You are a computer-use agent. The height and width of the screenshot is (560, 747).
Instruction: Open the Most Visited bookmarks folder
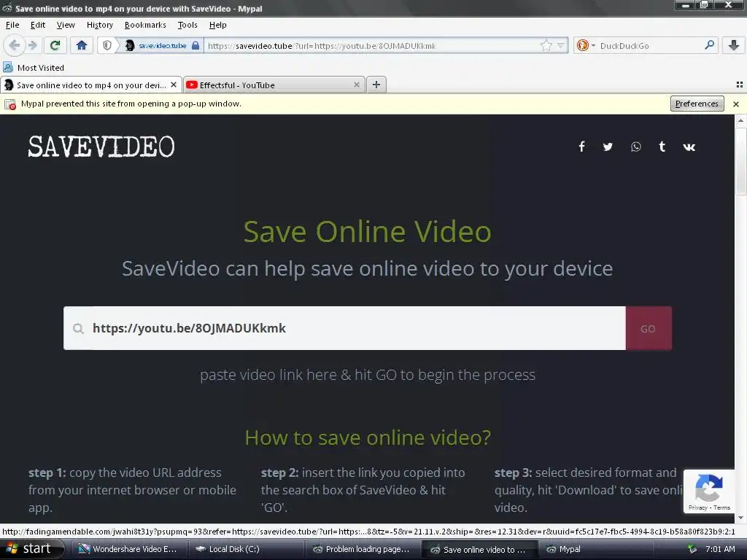pyautogui.click(x=34, y=68)
